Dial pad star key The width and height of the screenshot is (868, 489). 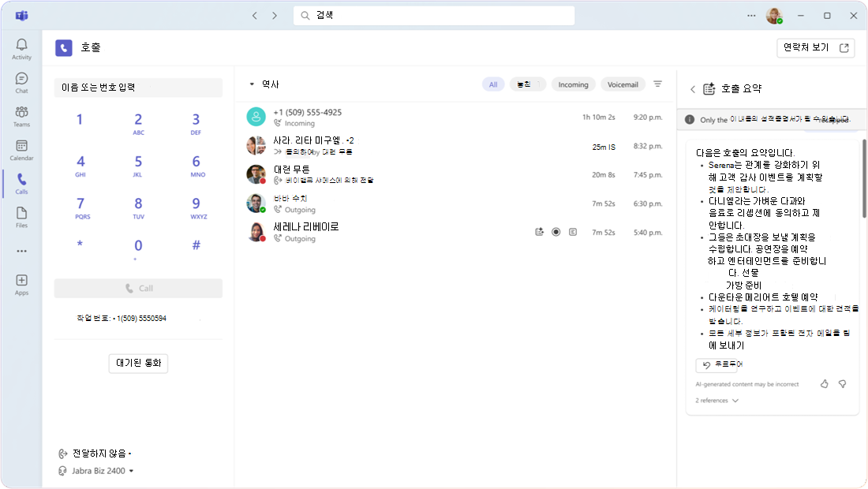[x=80, y=245]
